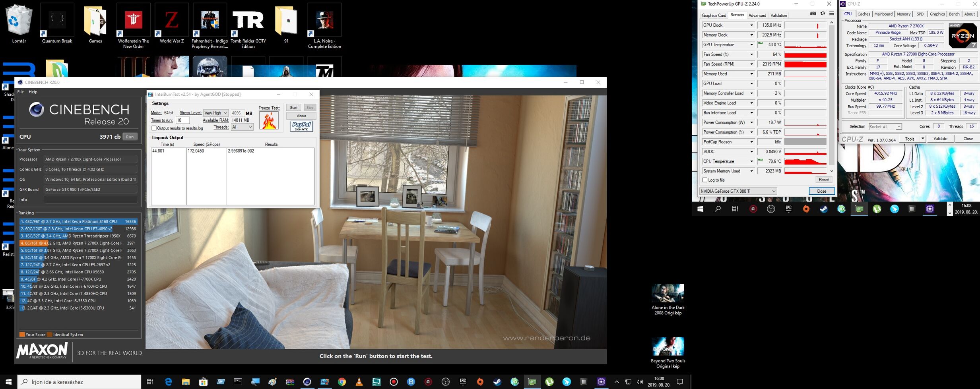This screenshot has height=389, width=980.
Task: Open the Stress Level dropdown
Action: tap(215, 113)
